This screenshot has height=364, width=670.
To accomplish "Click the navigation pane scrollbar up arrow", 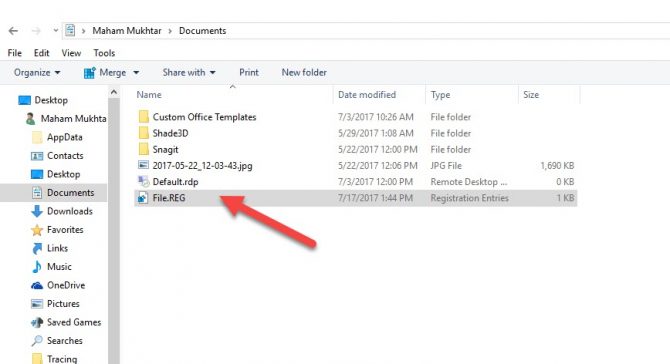I will pos(114,92).
